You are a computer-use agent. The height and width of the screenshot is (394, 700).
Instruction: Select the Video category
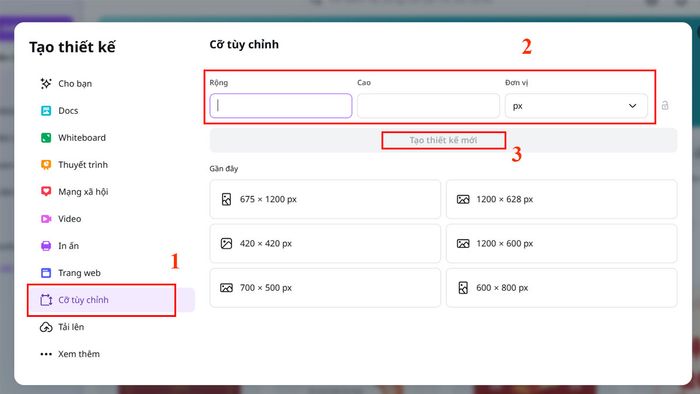coord(111,219)
